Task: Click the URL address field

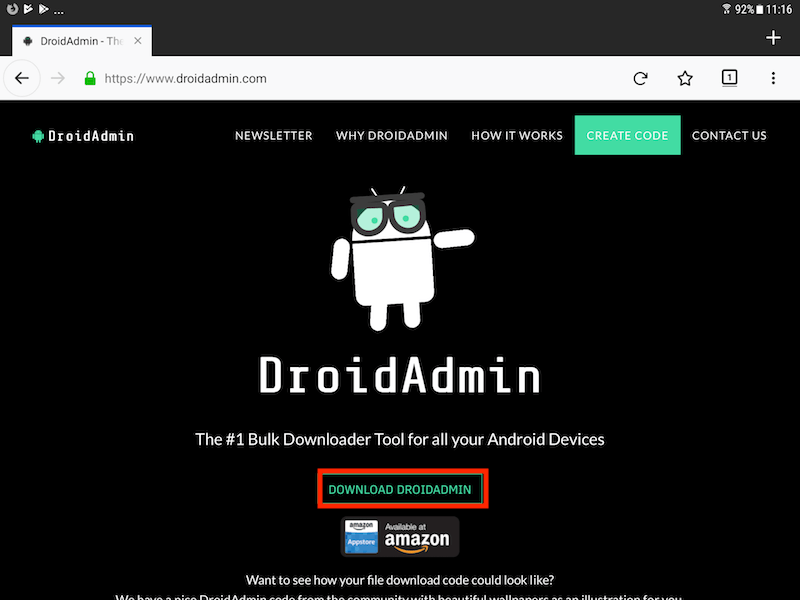Action: [x=185, y=78]
